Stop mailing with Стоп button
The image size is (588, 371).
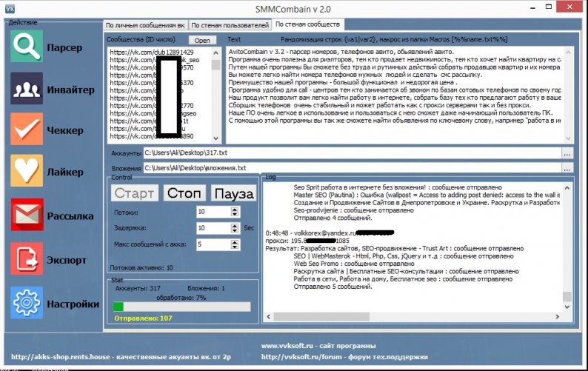coord(184,193)
